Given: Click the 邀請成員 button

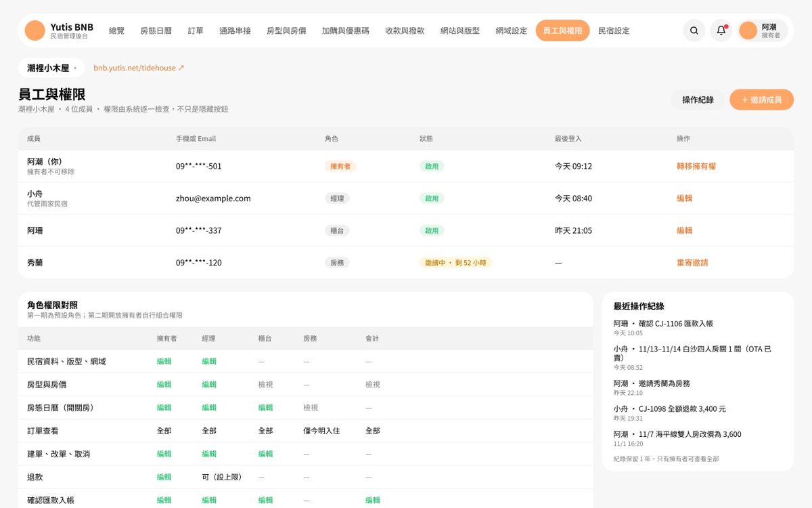Looking at the screenshot, I should click(x=761, y=100).
